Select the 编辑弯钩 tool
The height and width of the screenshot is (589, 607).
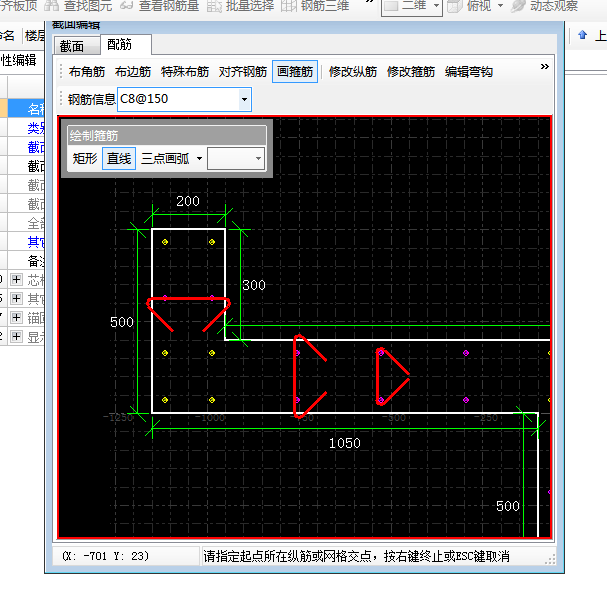click(469, 72)
